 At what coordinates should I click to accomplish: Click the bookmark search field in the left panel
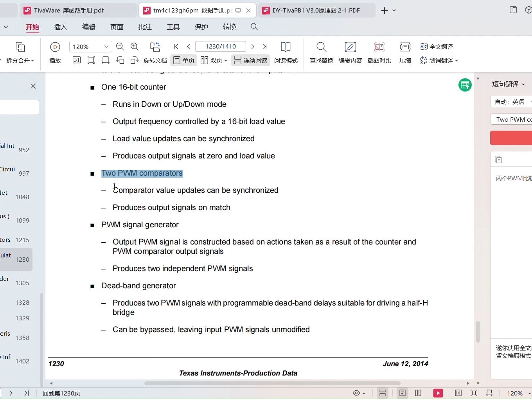[x=19, y=107]
